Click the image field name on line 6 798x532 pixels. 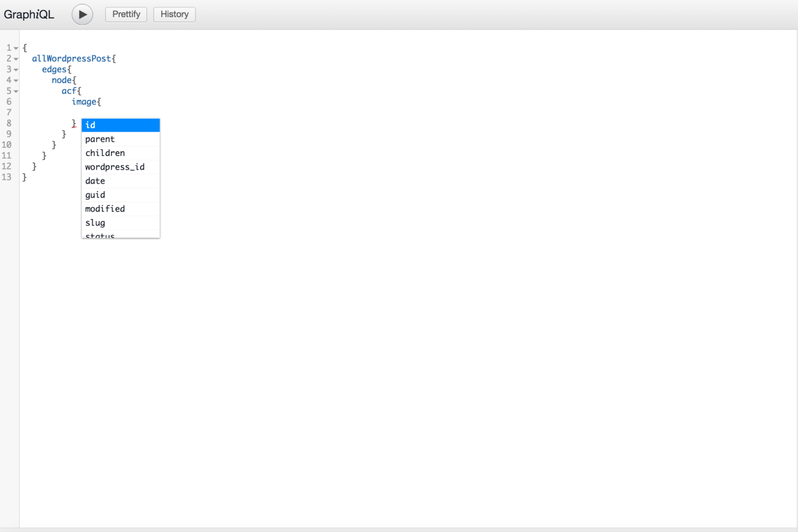click(84, 102)
